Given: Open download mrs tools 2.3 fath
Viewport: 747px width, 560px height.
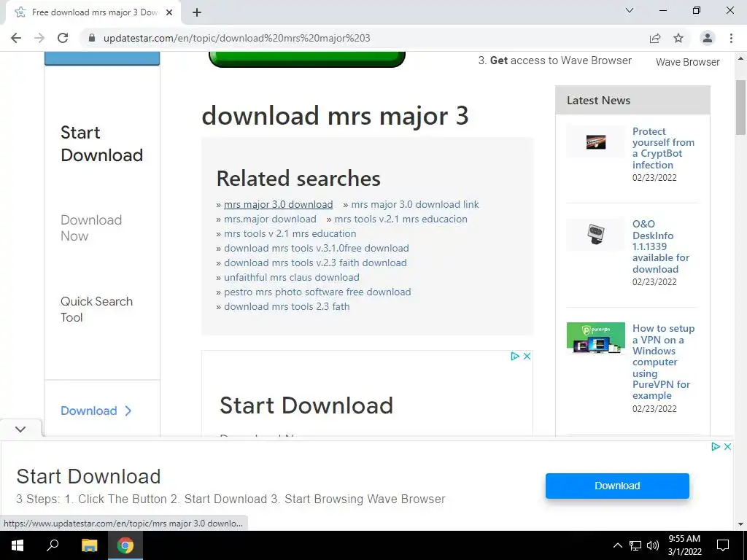Looking at the screenshot, I should point(287,307).
